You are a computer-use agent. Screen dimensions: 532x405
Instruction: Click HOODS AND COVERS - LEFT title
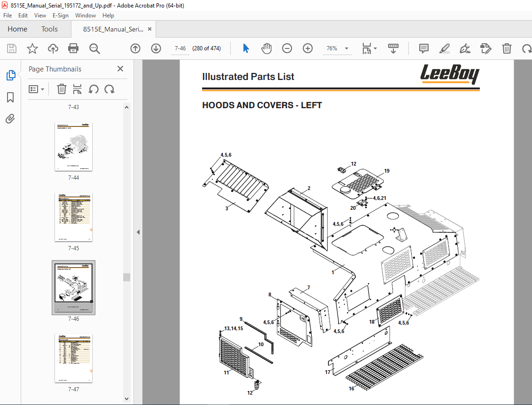point(262,105)
